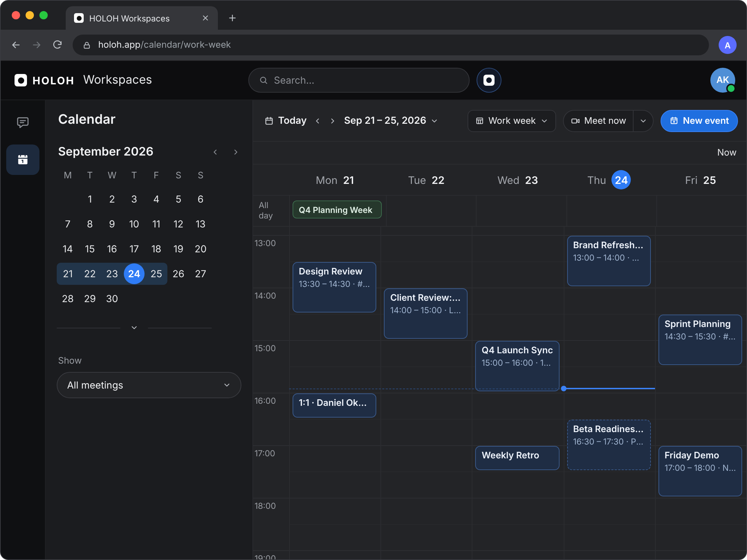Jump to Today

coord(286,121)
